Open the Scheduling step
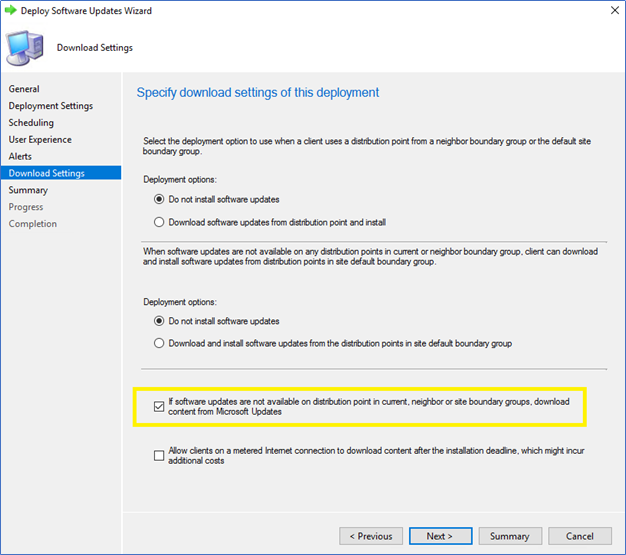Screen dimensions: 626x555 (x=31, y=123)
